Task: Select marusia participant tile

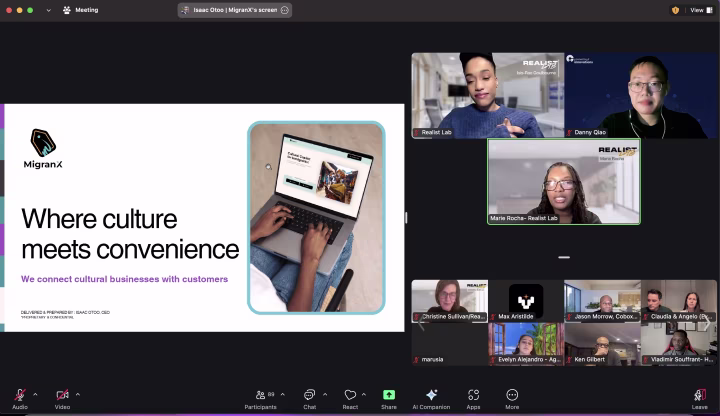Action: click(450, 344)
